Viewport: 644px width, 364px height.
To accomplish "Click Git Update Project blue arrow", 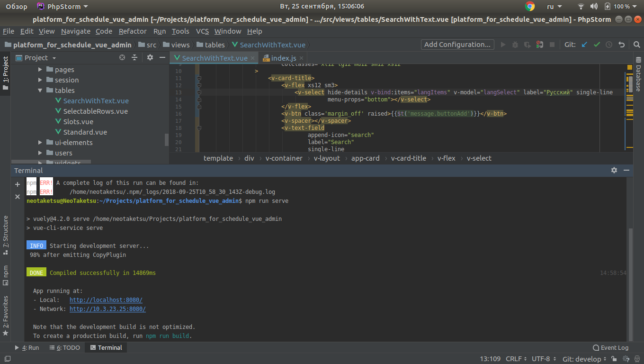I will point(584,45).
